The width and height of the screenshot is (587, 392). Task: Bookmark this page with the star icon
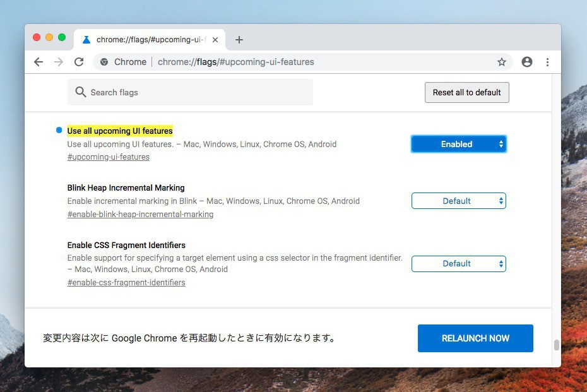(x=502, y=62)
